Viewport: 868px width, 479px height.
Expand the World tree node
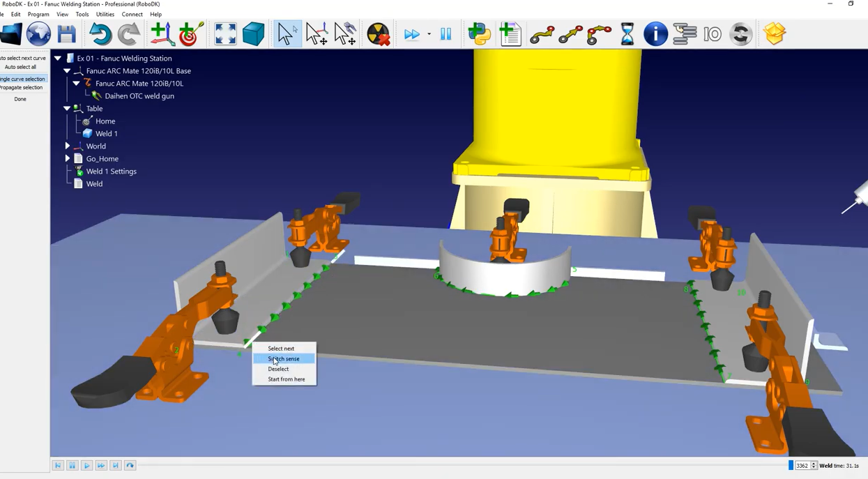point(68,146)
